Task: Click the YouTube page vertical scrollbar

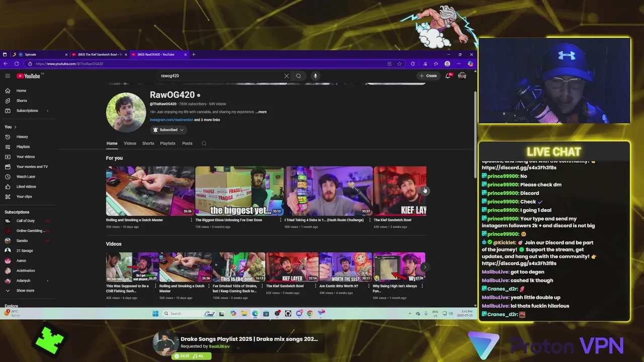Action: 474,135
